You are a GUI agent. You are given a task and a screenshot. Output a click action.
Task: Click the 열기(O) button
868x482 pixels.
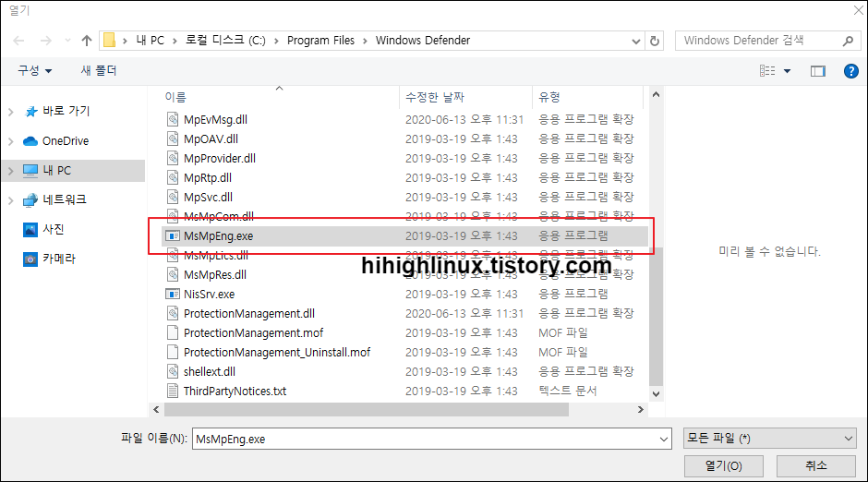pos(724,466)
